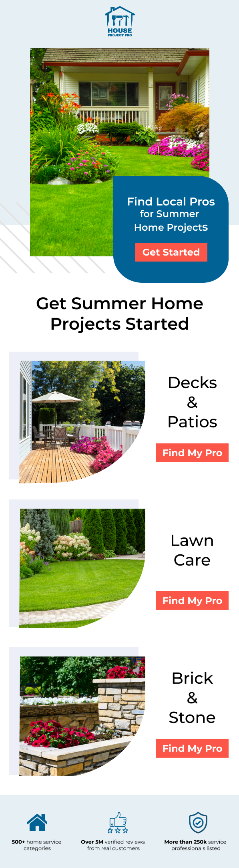Click Get Summer Home Projects Started headline

click(120, 314)
